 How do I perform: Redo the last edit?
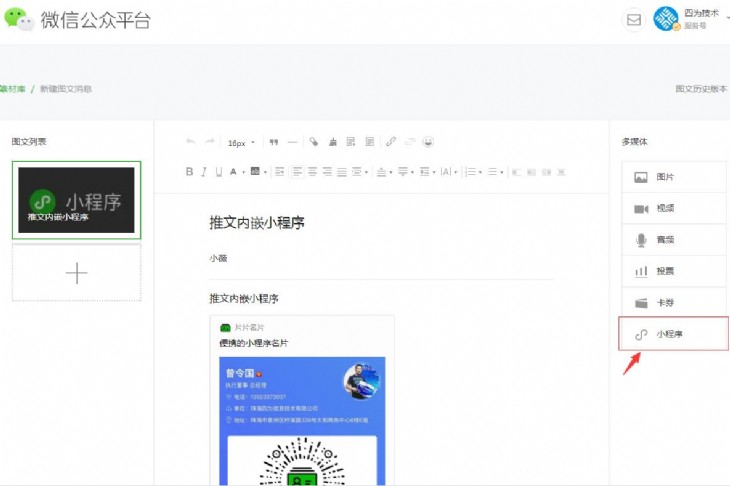pos(210,142)
